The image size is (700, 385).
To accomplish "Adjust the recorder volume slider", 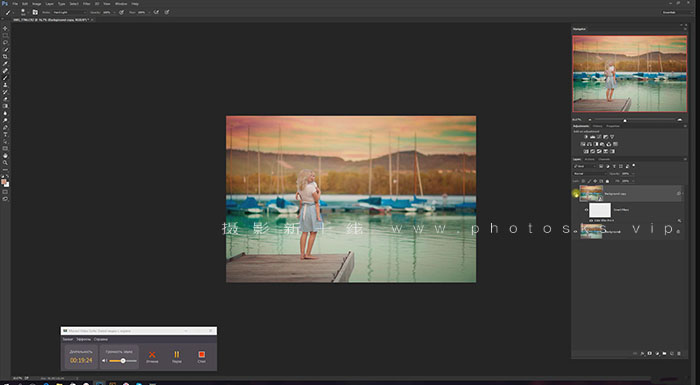I will point(123,361).
